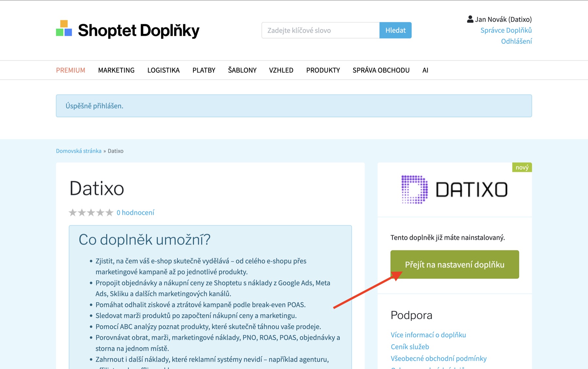Open the Správce Doplňků link
Screen dimensions: 588x369
506,30
